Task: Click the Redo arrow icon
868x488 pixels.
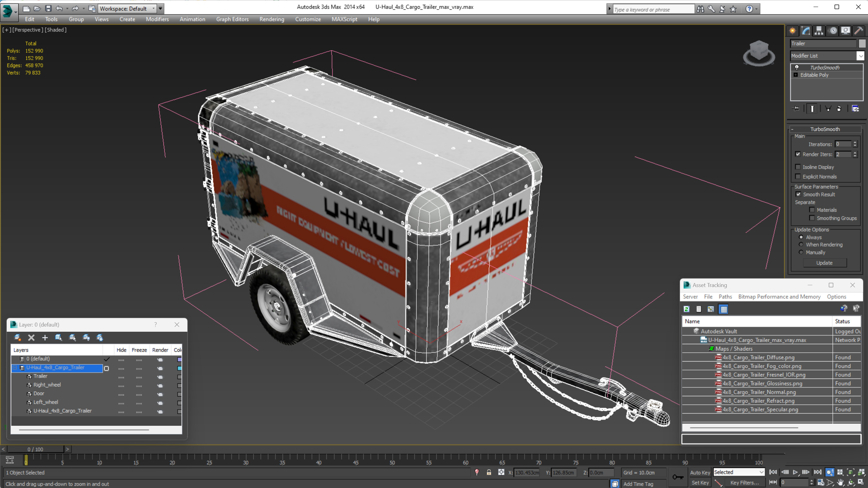Action: [75, 9]
